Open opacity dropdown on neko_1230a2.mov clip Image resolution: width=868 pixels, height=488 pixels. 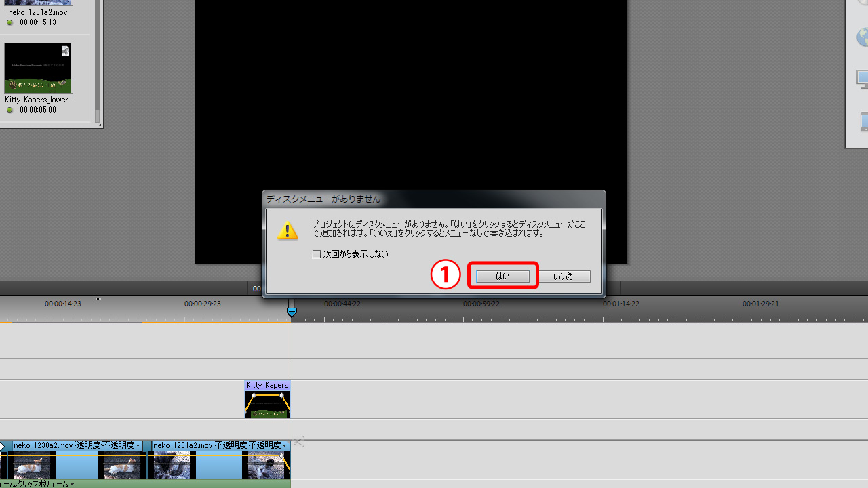coord(138,445)
